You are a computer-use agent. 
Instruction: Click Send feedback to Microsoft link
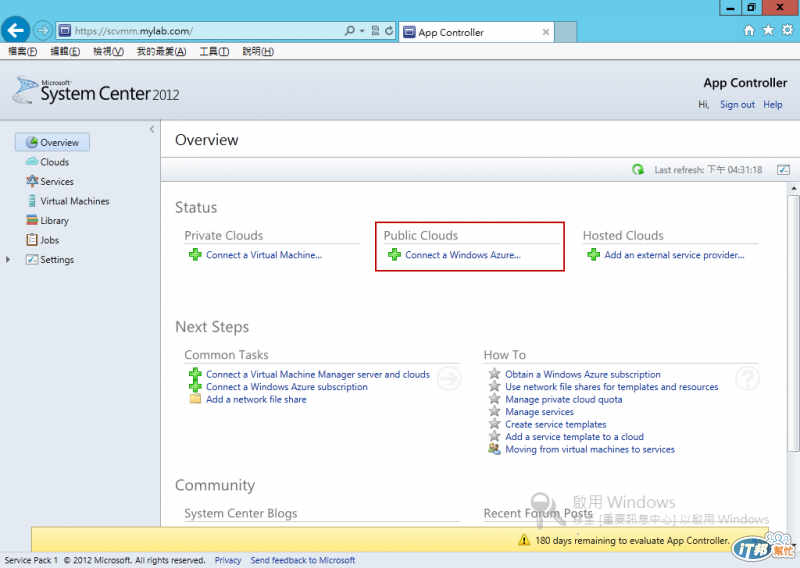(303, 560)
